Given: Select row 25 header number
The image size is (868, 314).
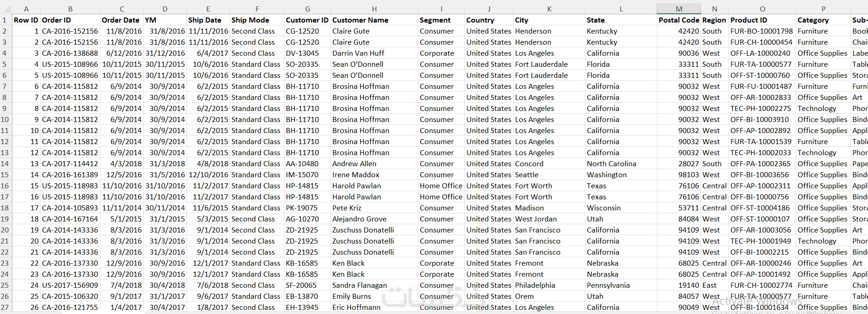Looking at the screenshot, I should tap(5, 285).
